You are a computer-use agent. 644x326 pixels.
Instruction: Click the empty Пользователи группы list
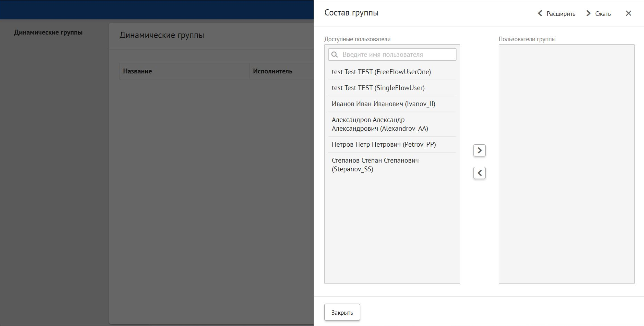566,164
